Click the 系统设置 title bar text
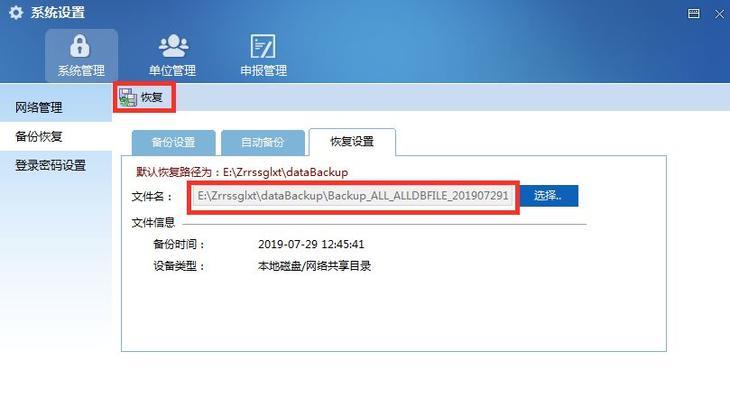The width and height of the screenshot is (730, 400). [58, 13]
